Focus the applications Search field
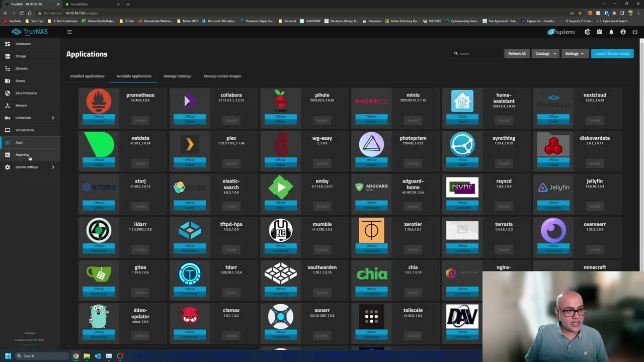644x362 pixels. pyautogui.click(x=477, y=54)
